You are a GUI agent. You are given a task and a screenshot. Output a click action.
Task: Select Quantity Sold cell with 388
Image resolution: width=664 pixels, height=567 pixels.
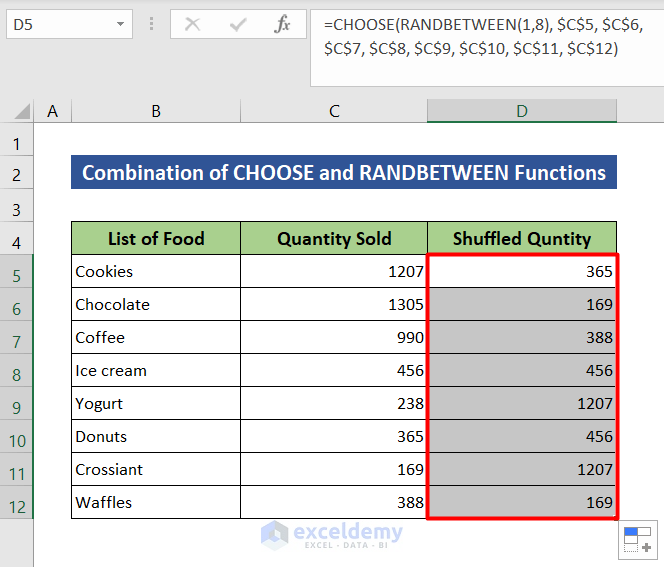pos(334,503)
